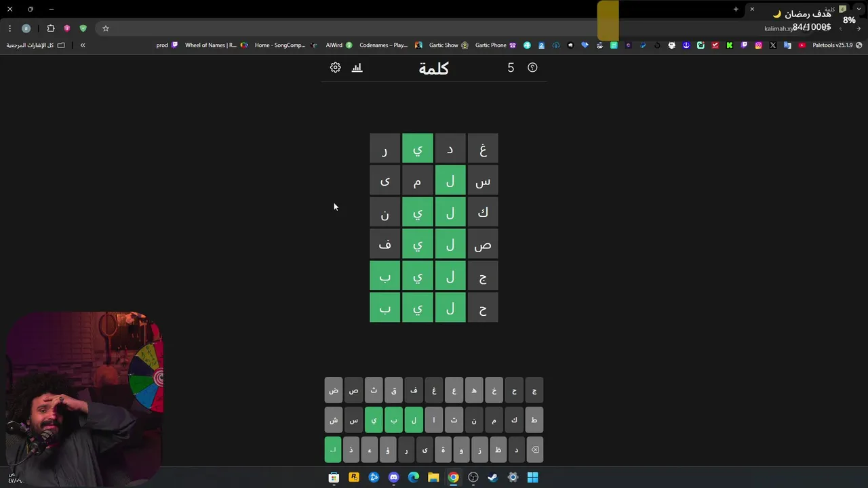Open OBS Studio from the taskbar
868x488 pixels.
pos(473,478)
